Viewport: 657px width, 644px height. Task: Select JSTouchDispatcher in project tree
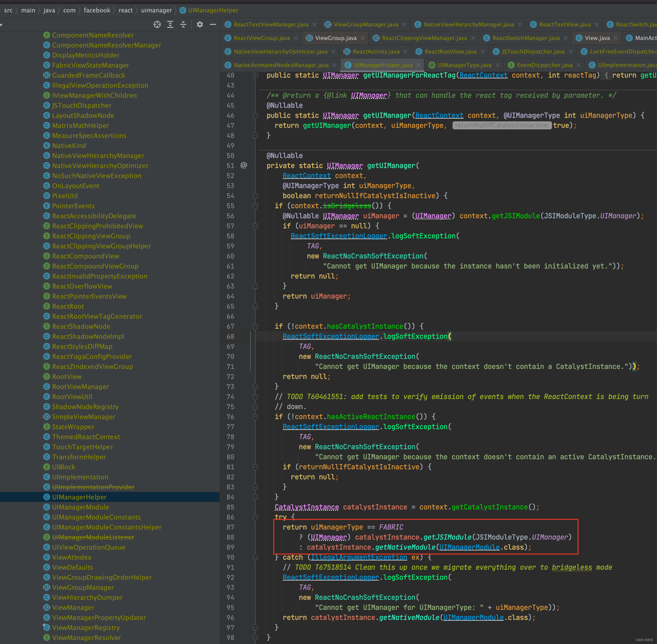[x=82, y=105]
